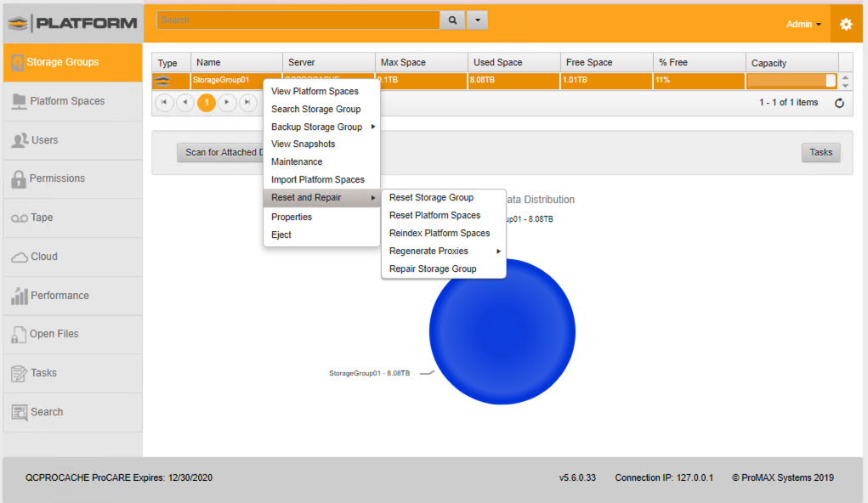Expand Reset and Repair submenu
The width and height of the screenshot is (868, 503).
[x=321, y=198]
